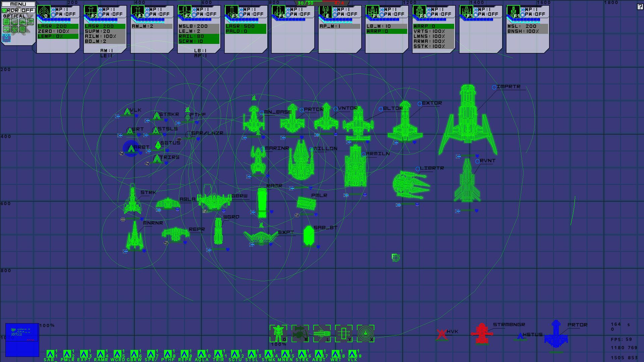The image size is (644, 362).
Task: Toggle the RDR:OFF radar switch
Action: click(x=18, y=10)
